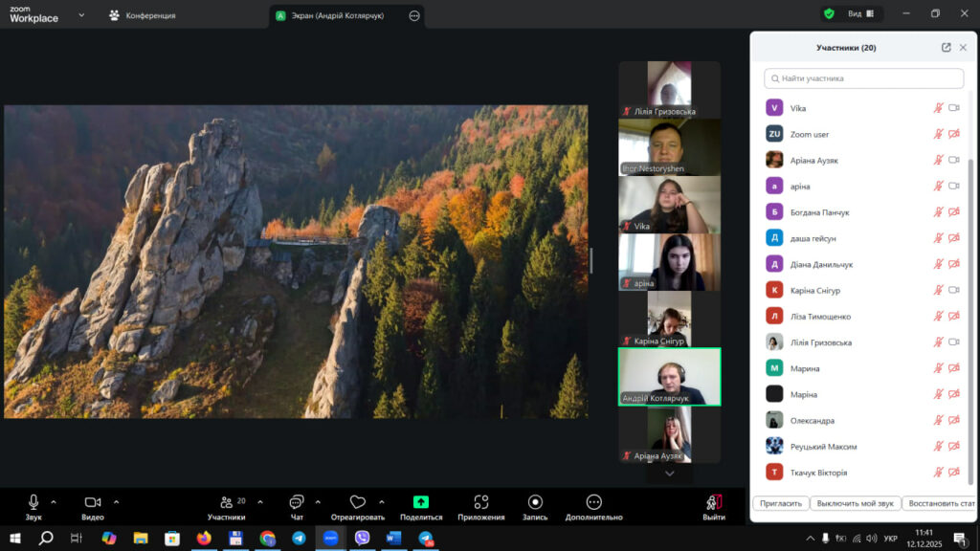
Task: Toggle the microphone Звук button
Action: [33, 502]
